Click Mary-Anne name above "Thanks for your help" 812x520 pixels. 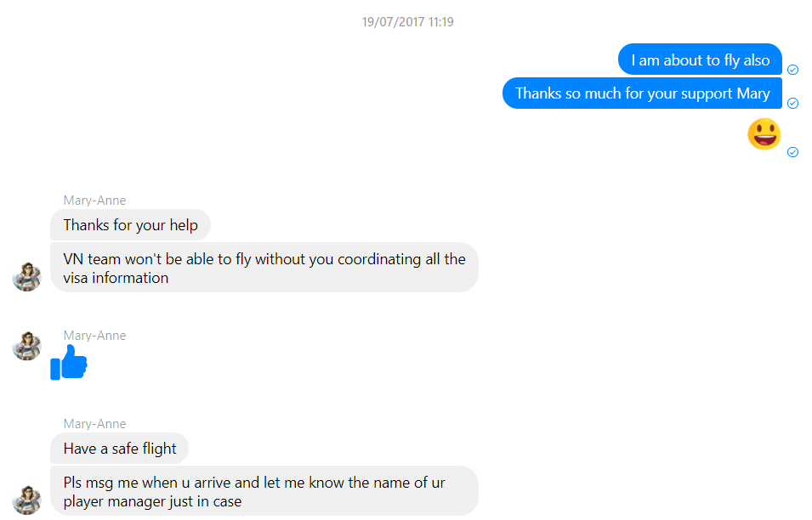[94, 201]
